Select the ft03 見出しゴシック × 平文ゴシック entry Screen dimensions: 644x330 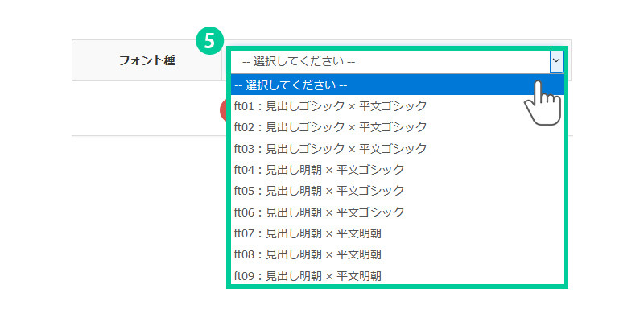[x=330, y=148]
